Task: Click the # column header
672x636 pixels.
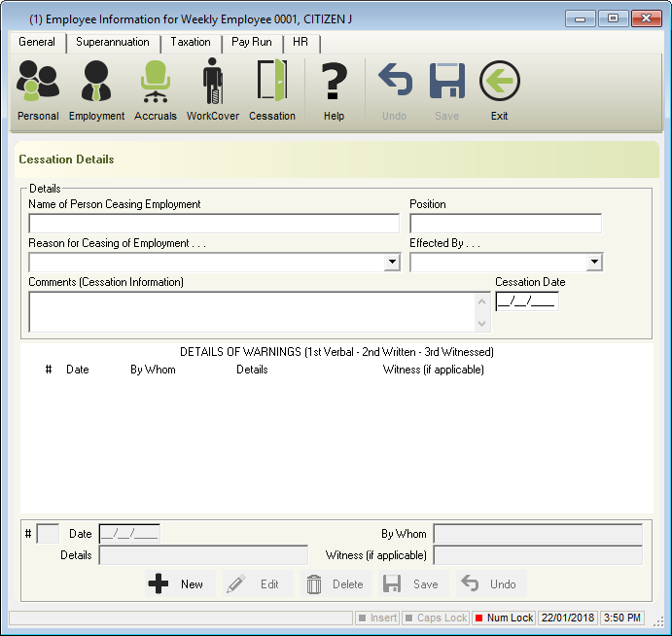Action: [x=49, y=370]
